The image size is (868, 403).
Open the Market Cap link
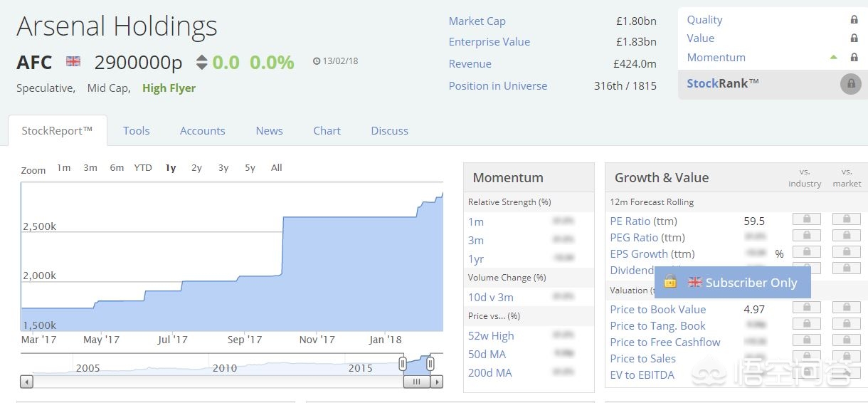[477, 21]
